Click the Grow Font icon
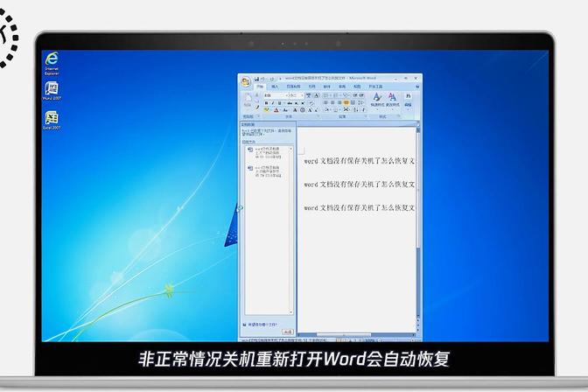This screenshot has height=392, width=588. [310, 110]
